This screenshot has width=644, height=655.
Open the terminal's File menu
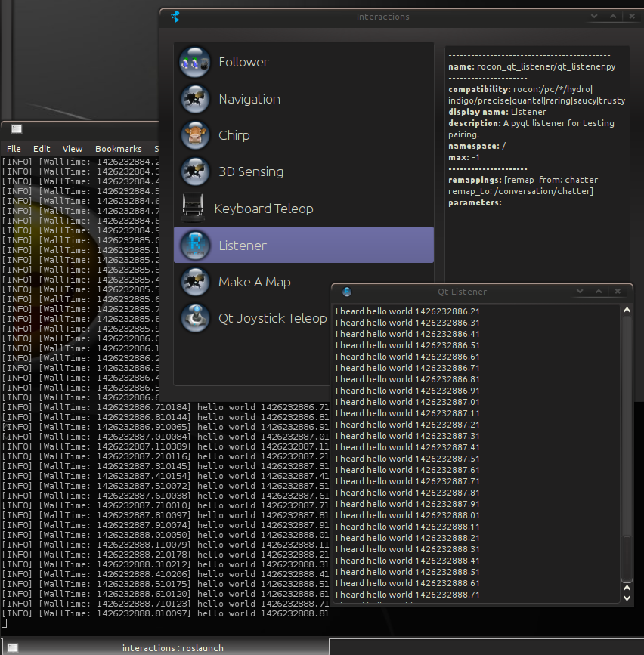tap(14, 149)
